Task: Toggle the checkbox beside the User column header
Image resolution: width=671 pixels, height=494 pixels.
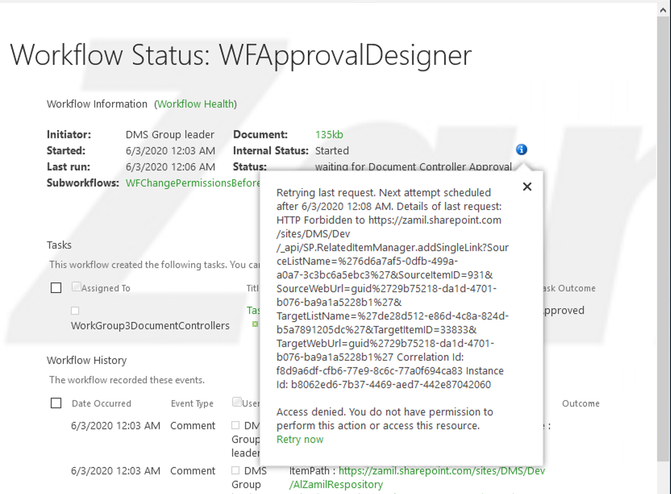Action: coord(236,402)
